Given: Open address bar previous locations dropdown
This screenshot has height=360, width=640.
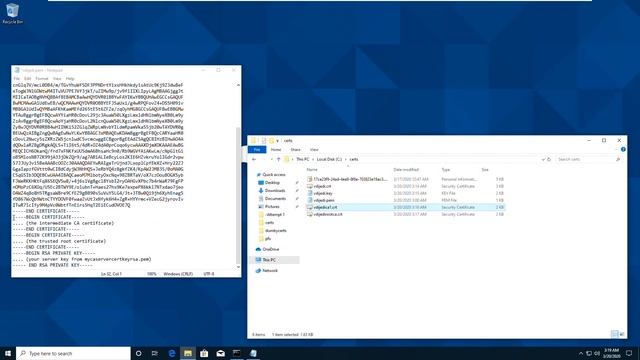Looking at the screenshot, I should 543,159.
